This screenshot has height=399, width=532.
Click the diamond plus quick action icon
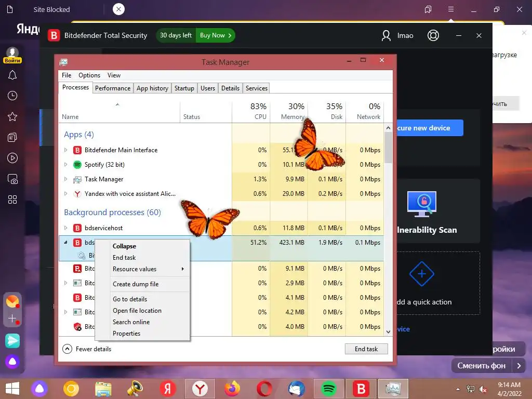422,274
